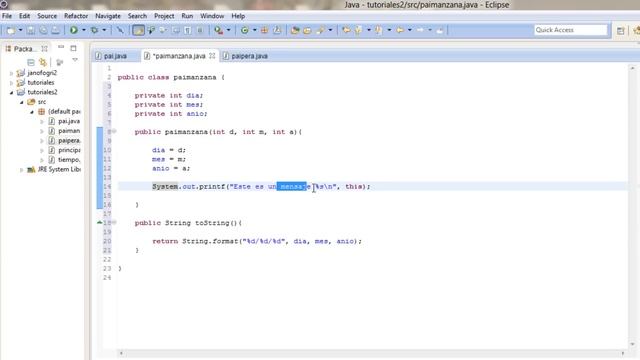This screenshot has width=640, height=360.
Task: Open the Source menu
Action: 47,16
